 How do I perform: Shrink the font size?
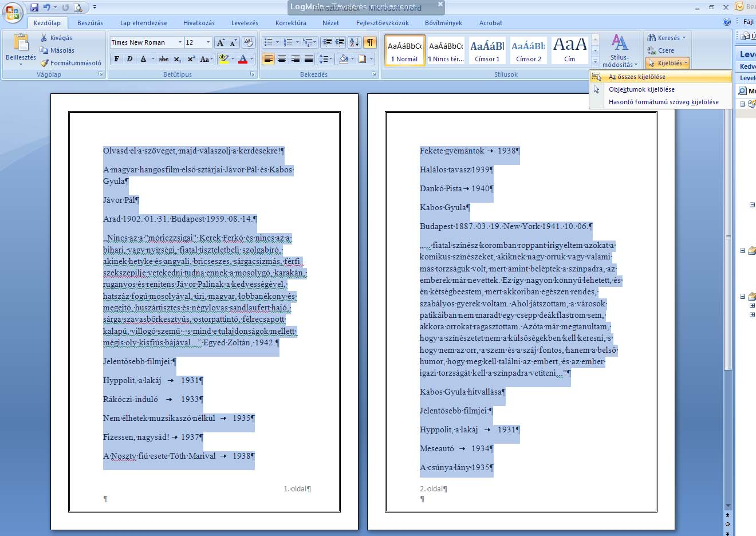(x=233, y=42)
